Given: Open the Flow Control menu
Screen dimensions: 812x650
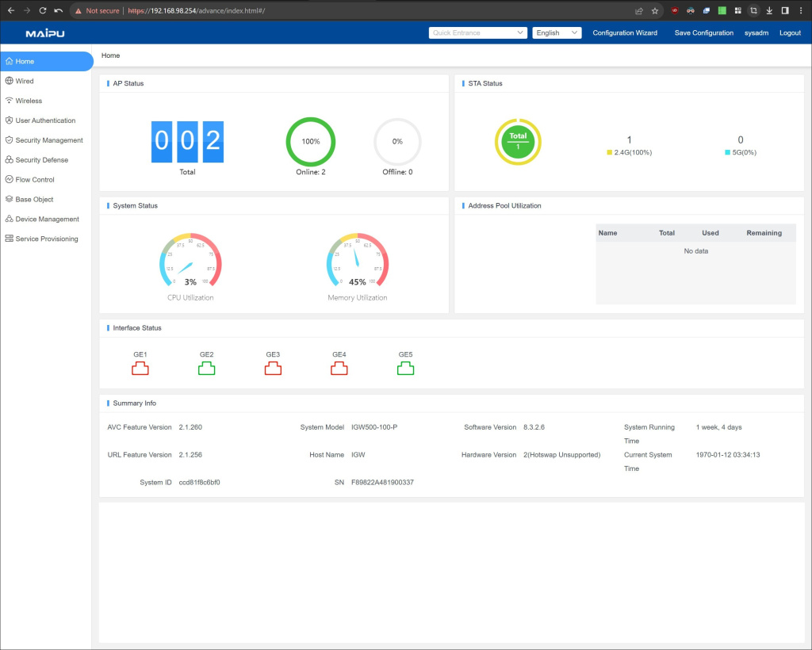Looking at the screenshot, I should point(45,180).
